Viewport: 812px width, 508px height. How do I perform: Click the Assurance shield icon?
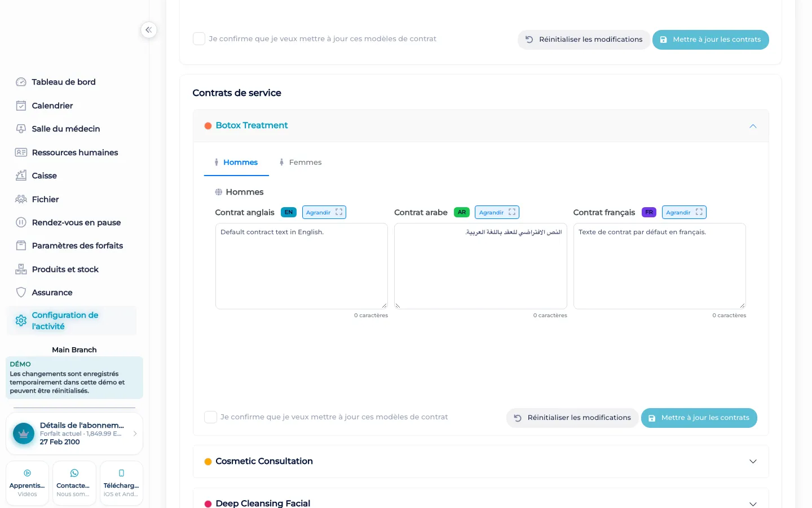21,292
